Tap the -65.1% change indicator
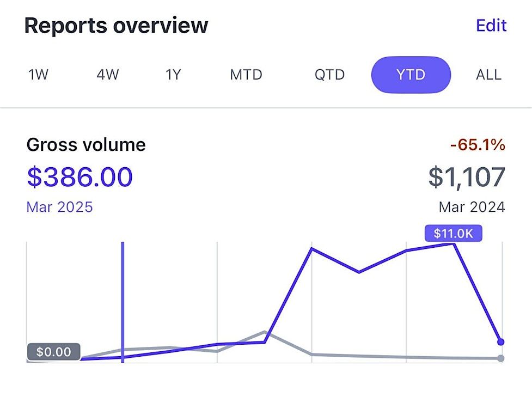The width and height of the screenshot is (532, 403). [478, 145]
